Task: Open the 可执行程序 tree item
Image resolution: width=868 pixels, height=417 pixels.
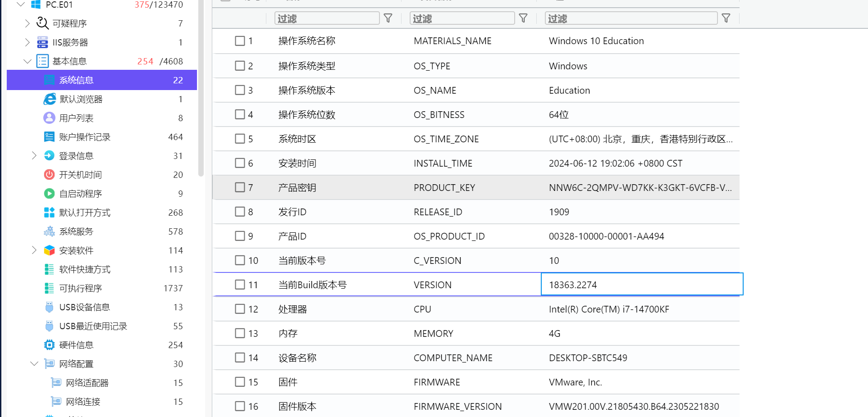Action: 102,288
